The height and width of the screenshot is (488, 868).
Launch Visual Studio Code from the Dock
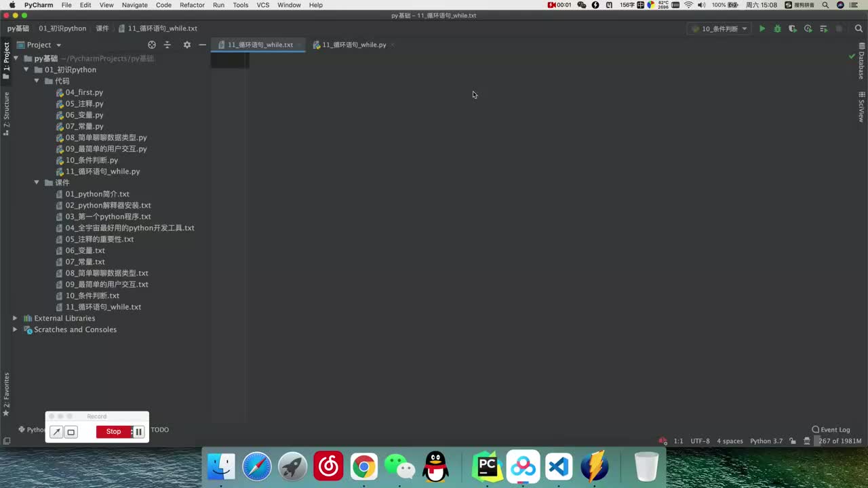(x=559, y=466)
